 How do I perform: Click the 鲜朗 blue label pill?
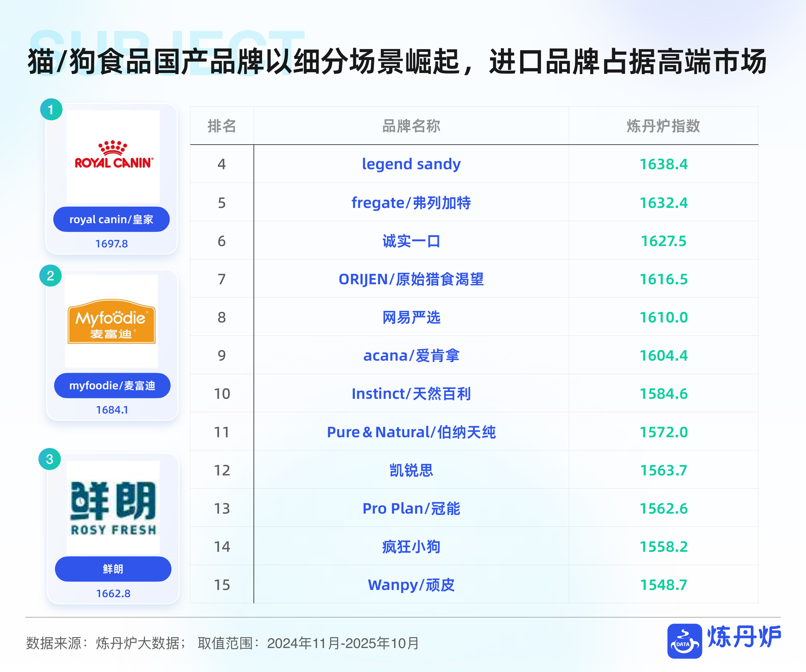pyautogui.click(x=113, y=569)
